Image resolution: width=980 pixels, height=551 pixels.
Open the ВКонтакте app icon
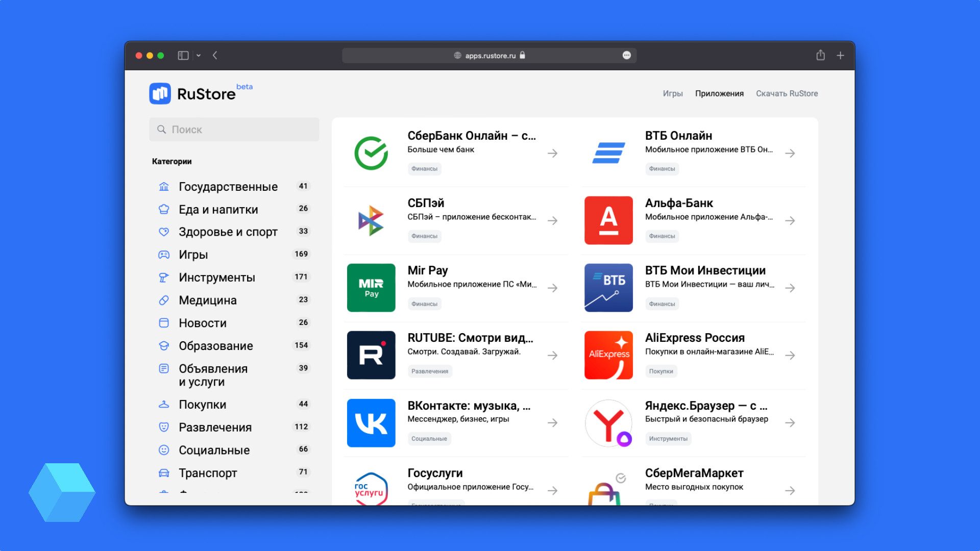[371, 423]
